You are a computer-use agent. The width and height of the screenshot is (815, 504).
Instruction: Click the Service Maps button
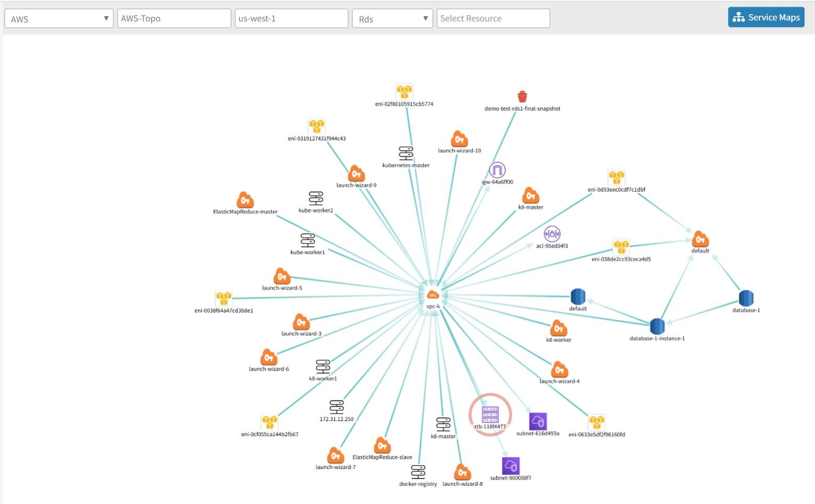tap(766, 17)
